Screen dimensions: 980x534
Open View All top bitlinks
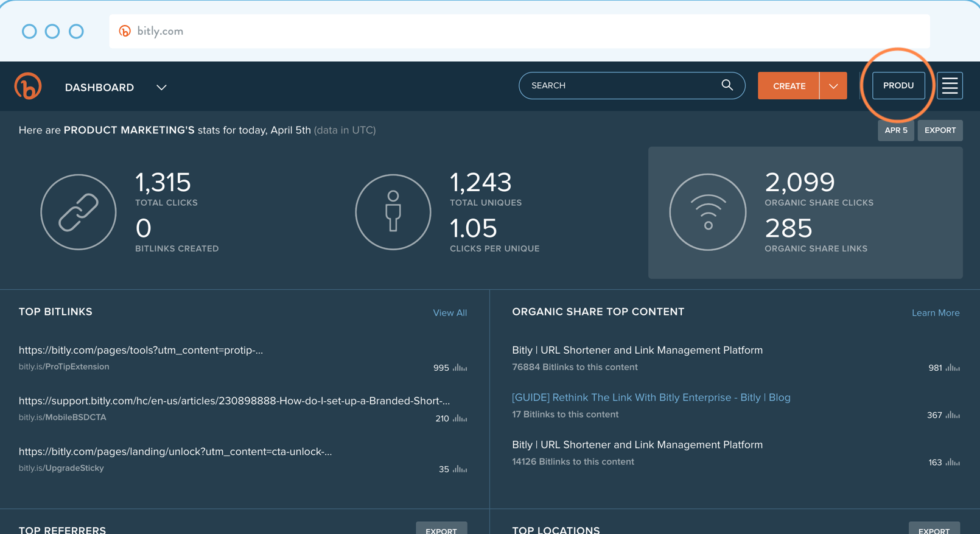click(450, 313)
